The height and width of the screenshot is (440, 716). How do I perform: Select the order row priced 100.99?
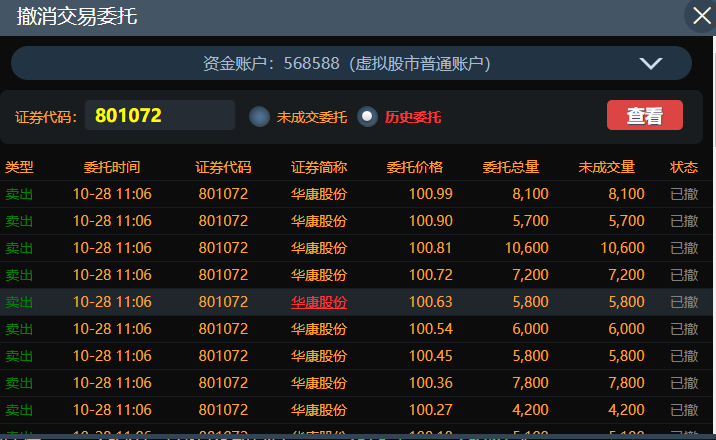430,194
